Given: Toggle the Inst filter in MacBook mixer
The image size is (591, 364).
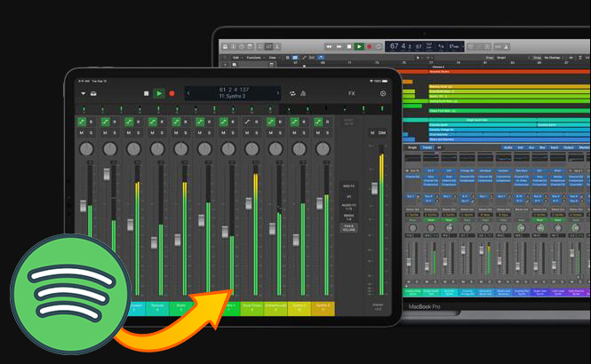Looking at the screenshot, I should tap(520, 147).
